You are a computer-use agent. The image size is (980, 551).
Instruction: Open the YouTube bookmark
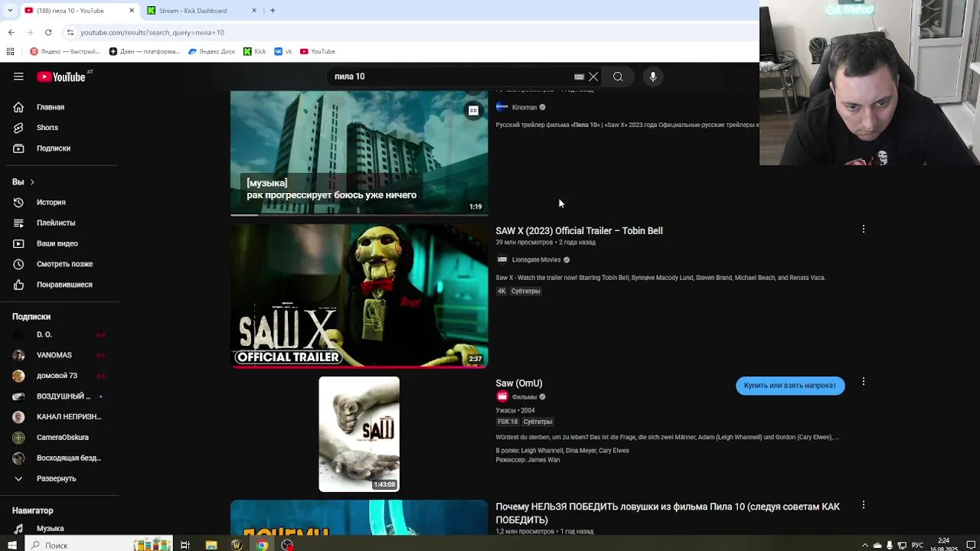click(x=318, y=51)
